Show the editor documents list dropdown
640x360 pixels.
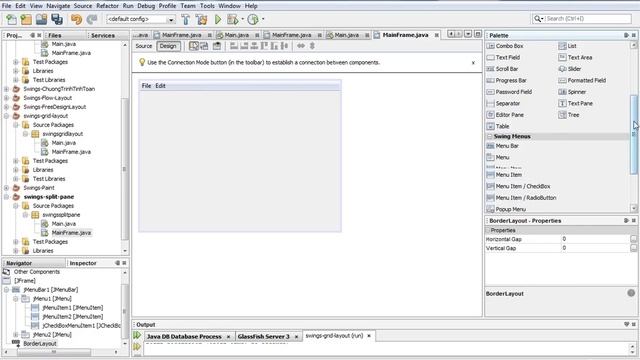468,34
